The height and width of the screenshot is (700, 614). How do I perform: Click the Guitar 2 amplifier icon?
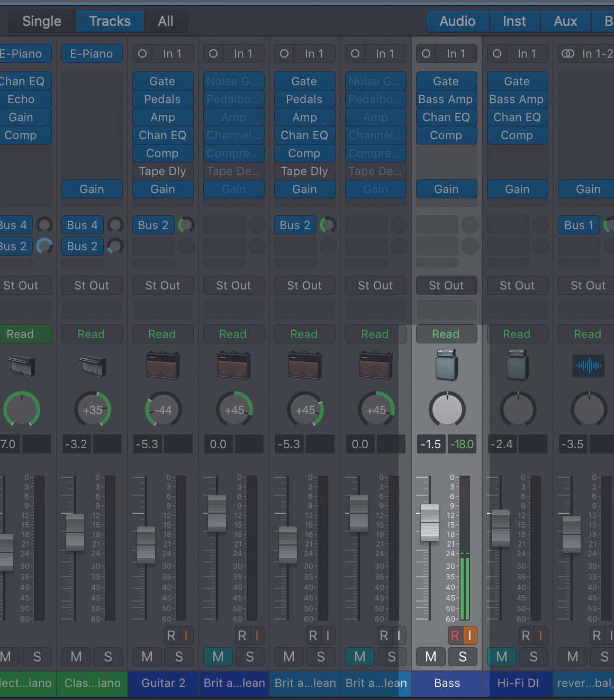(x=163, y=365)
